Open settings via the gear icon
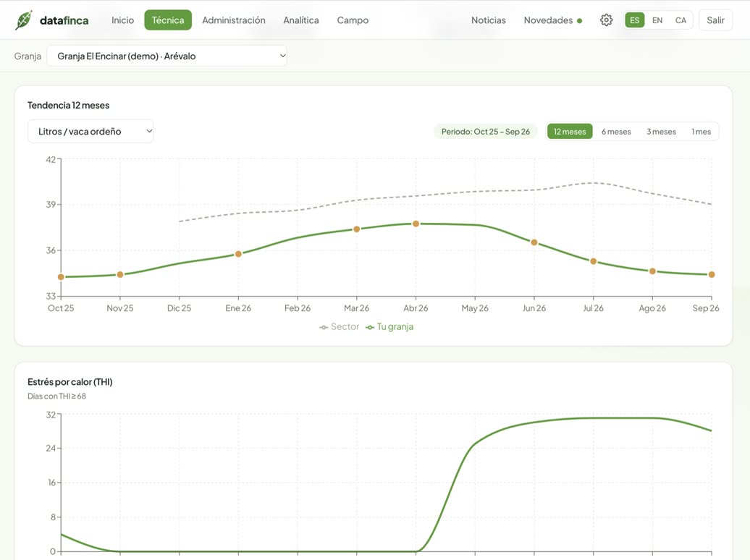750x560 pixels. click(606, 20)
